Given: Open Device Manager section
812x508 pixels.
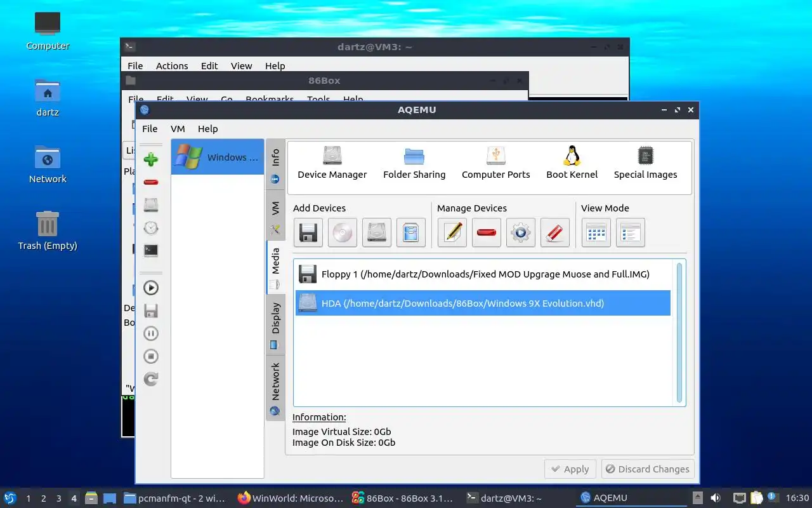Looking at the screenshot, I should 332,163.
